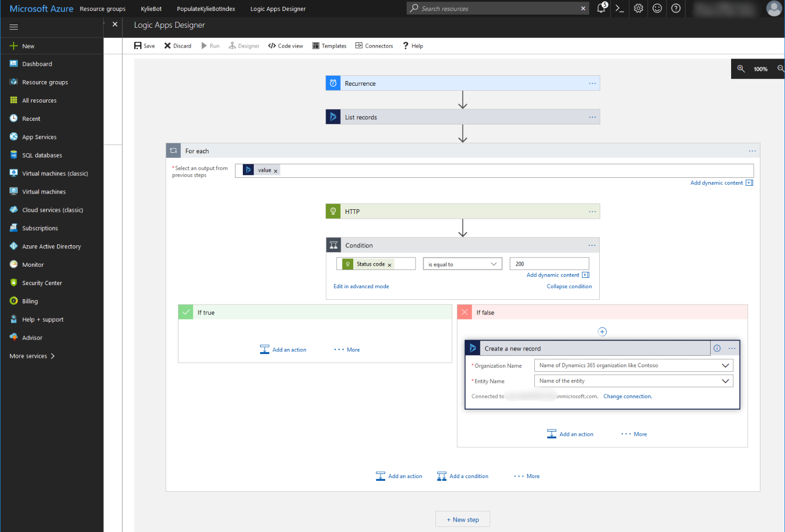Toggle the hamburger sidebar menu

(x=14, y=27)
